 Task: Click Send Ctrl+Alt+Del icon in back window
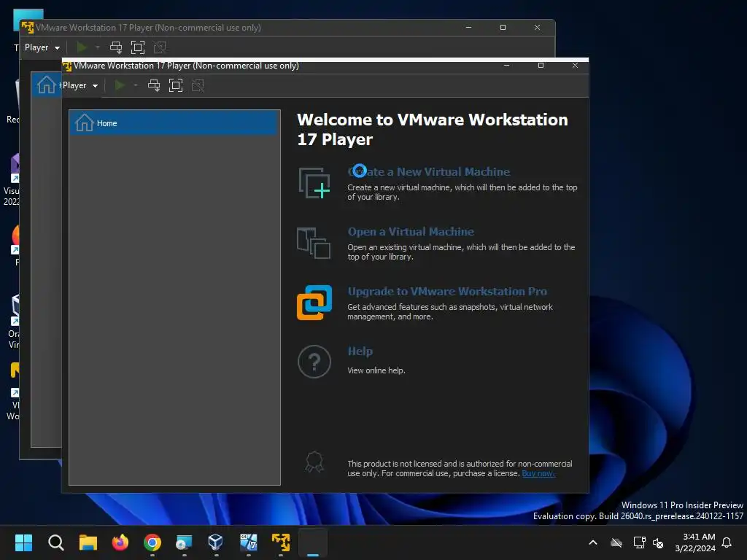[x=116, y=47]
